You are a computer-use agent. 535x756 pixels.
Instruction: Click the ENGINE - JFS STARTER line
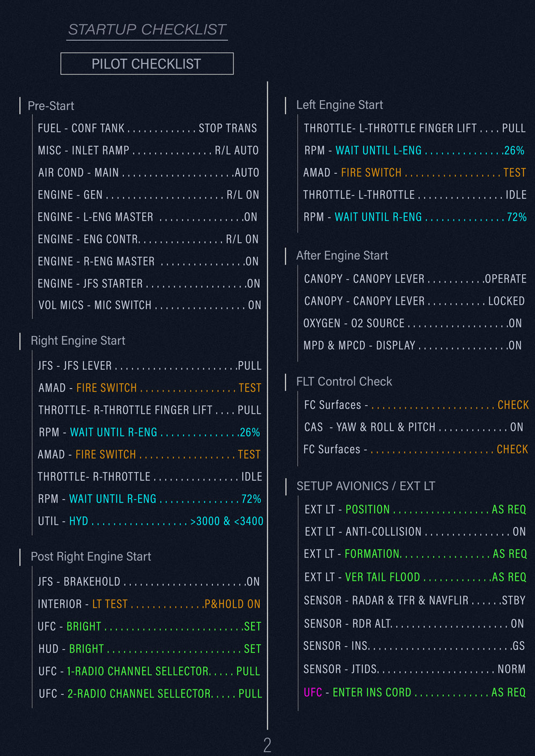(149, 283)
